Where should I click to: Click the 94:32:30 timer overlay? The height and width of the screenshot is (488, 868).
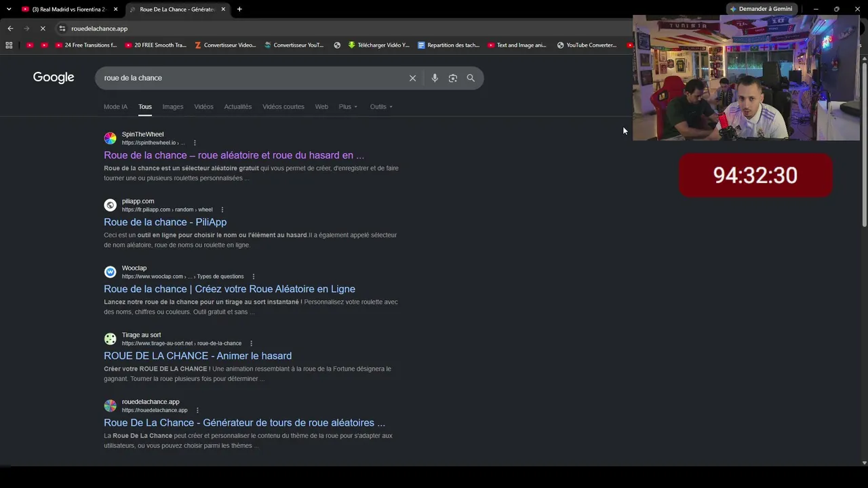pos(755,176)
